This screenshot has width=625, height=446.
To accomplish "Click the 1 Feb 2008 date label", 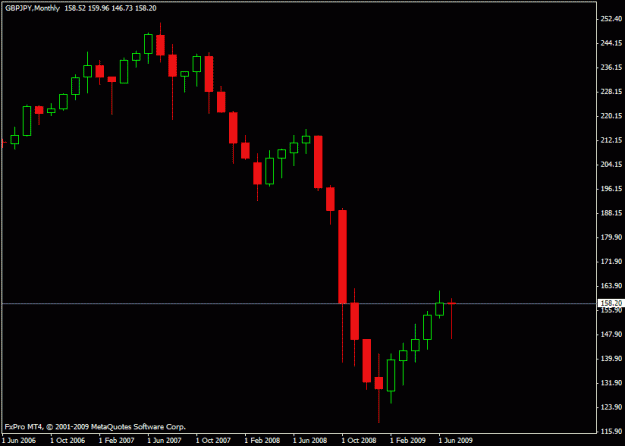I will pos(262,440).
